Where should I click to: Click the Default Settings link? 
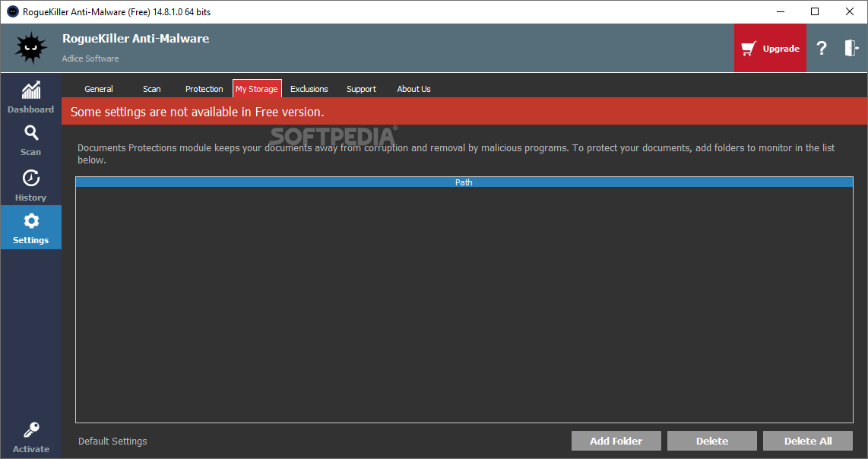112,442
